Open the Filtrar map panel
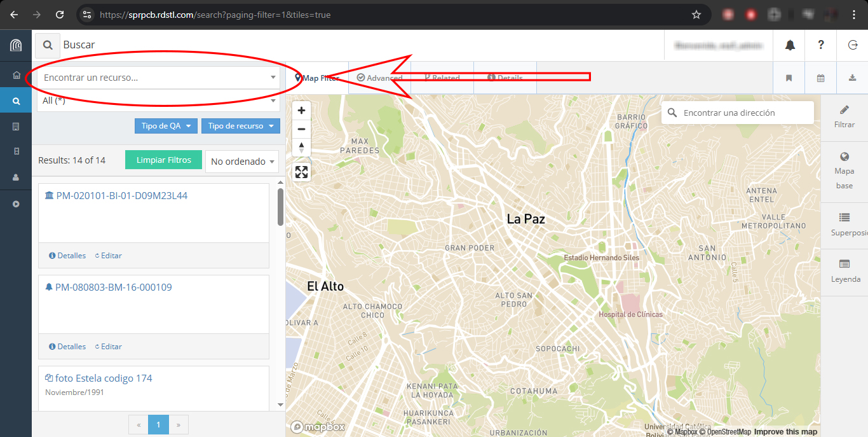 click(x=844, y=117)
